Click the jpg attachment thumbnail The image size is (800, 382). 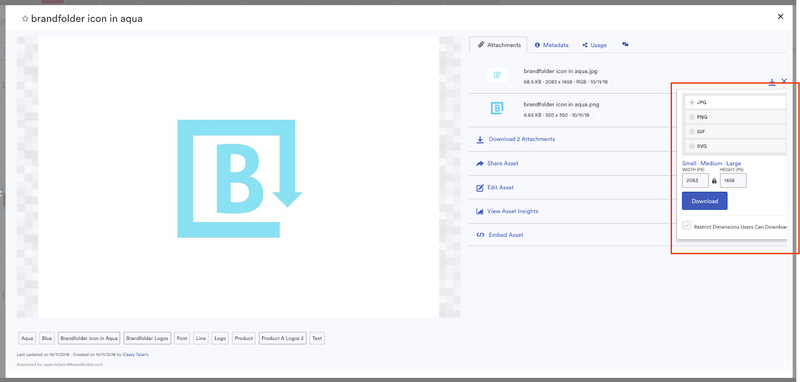point(497,75)
